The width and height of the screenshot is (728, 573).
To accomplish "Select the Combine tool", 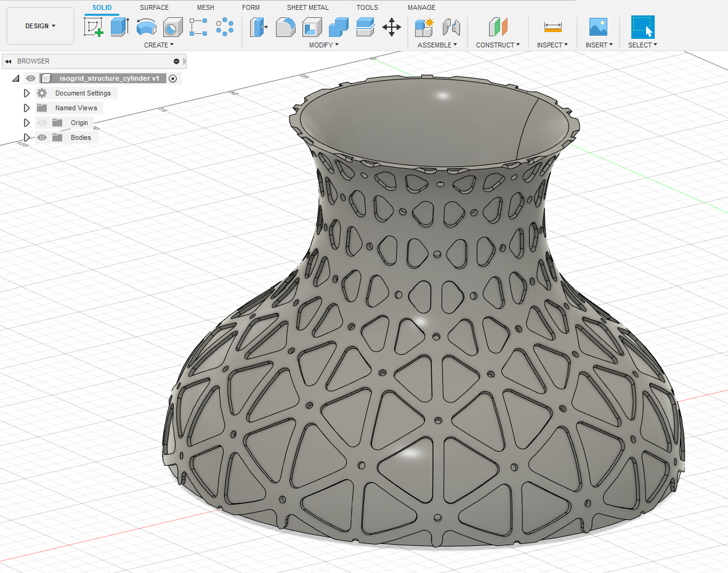I will pyautogui.click(x=339, y=27).
